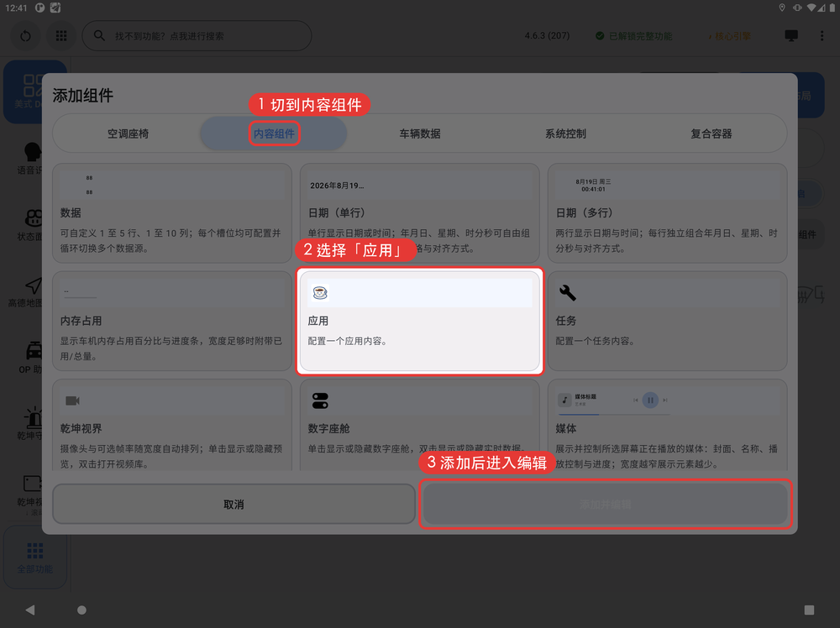Click the 2026年8月19 date preview

[x=337, y=186]
